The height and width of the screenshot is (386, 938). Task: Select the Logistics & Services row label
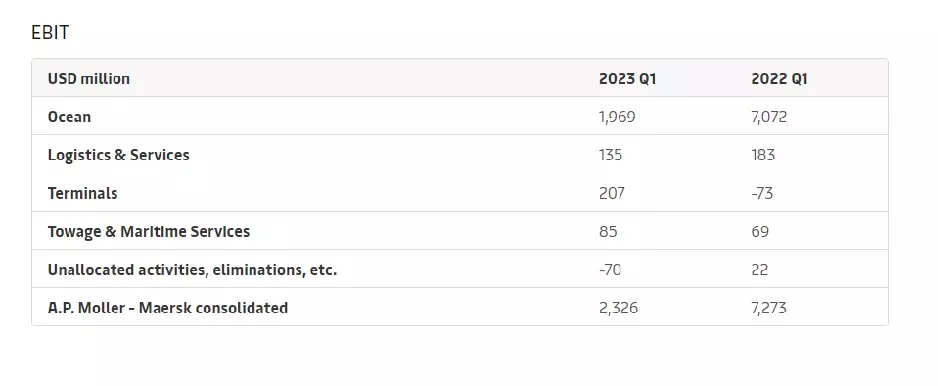click(x=118, y=155)
